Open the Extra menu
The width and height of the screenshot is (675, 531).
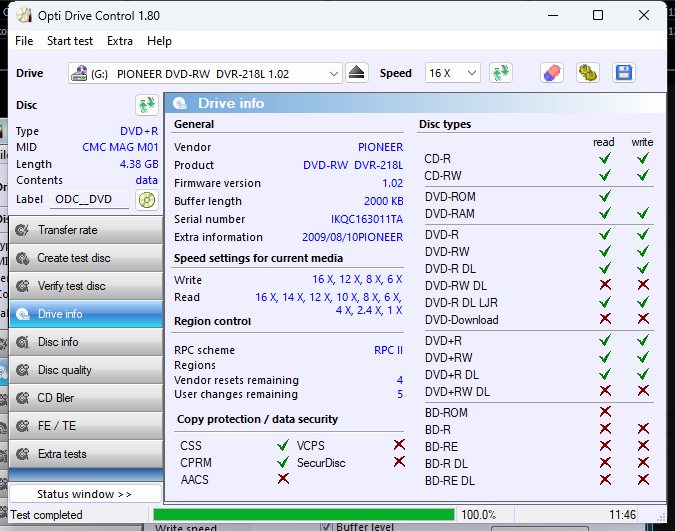(x=120, y=41)
